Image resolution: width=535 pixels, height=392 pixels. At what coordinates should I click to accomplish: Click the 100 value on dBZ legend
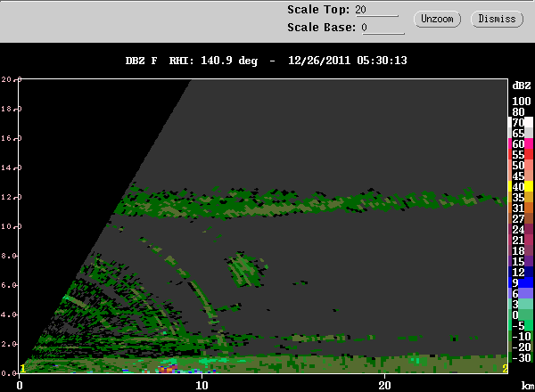(522, 102)
